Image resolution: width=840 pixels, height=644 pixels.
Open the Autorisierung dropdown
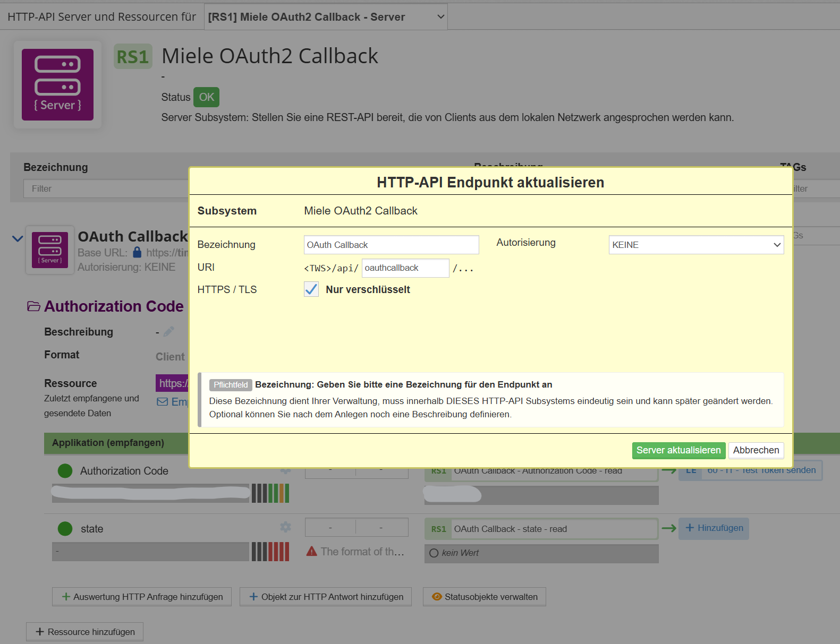click(x=696, y=245)
